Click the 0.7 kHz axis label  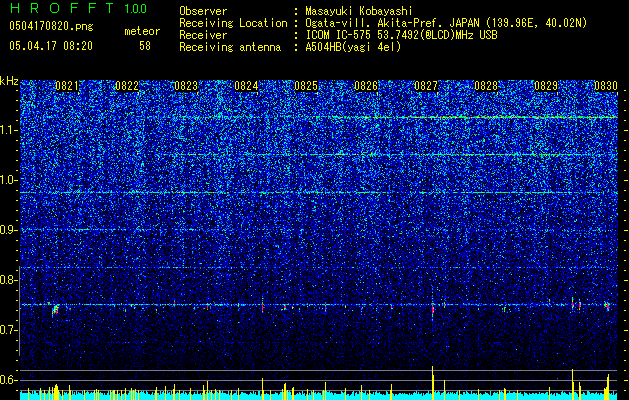9,330
